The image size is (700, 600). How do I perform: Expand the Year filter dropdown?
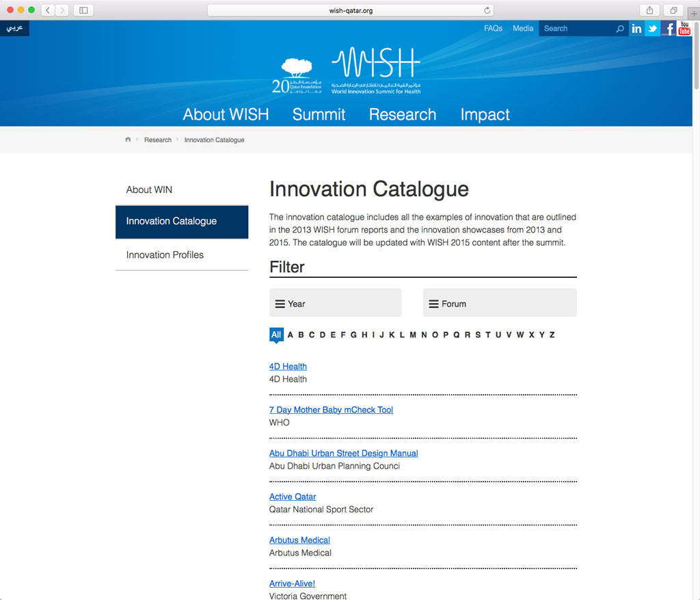pos(335,303)
